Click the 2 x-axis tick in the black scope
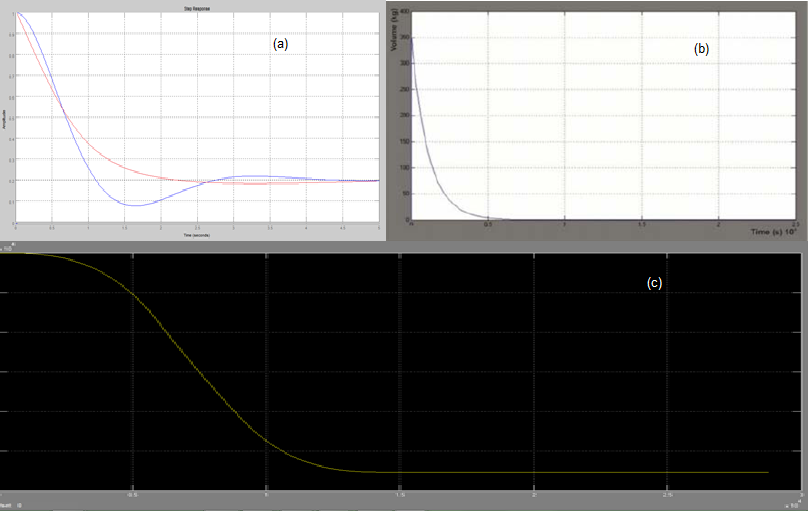This screenshot has width=810, height=513. (x=534, y=494)
